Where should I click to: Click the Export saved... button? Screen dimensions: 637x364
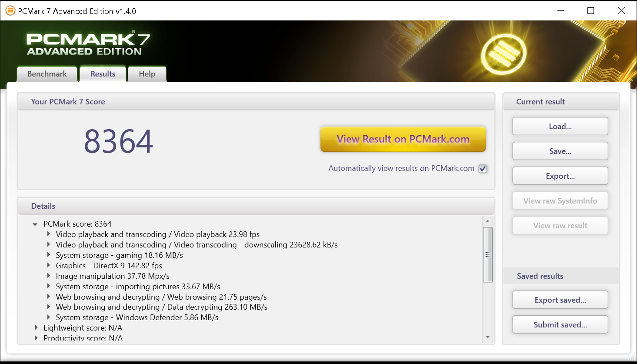560,300
